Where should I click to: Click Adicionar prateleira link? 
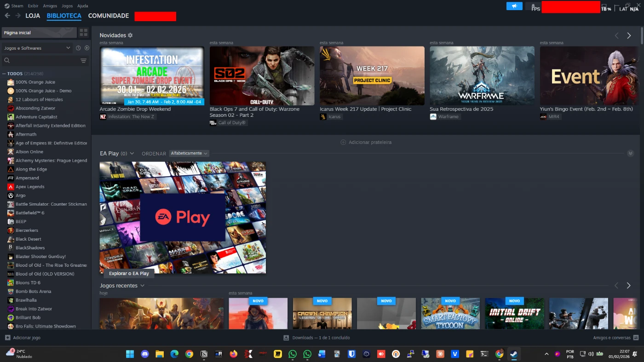click(x=366, y=143)
